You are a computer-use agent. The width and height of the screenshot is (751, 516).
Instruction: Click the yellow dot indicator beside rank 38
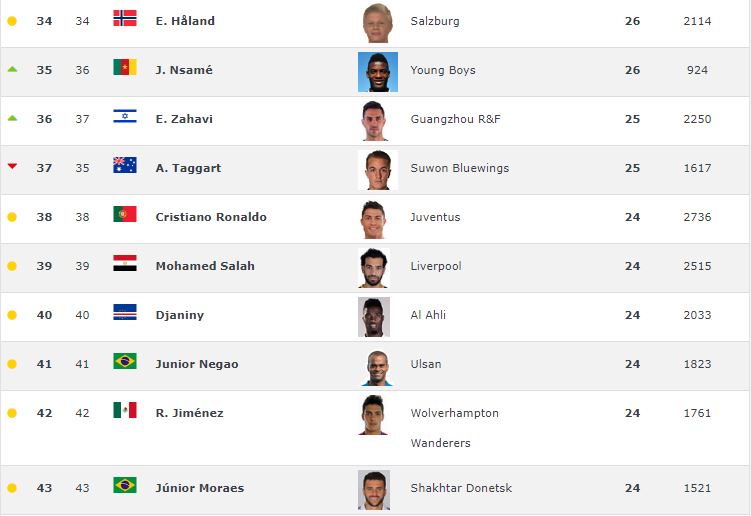pos(12,217)
